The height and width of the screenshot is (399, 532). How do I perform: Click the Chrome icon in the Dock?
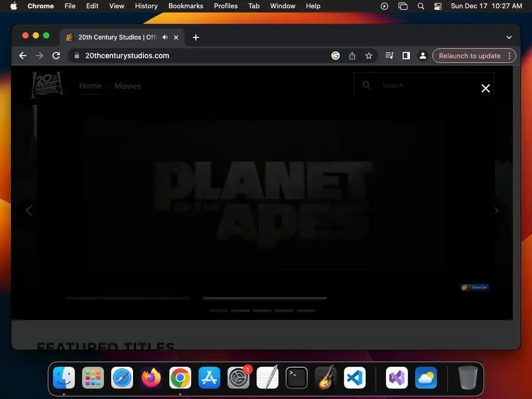tap(180, 378)
